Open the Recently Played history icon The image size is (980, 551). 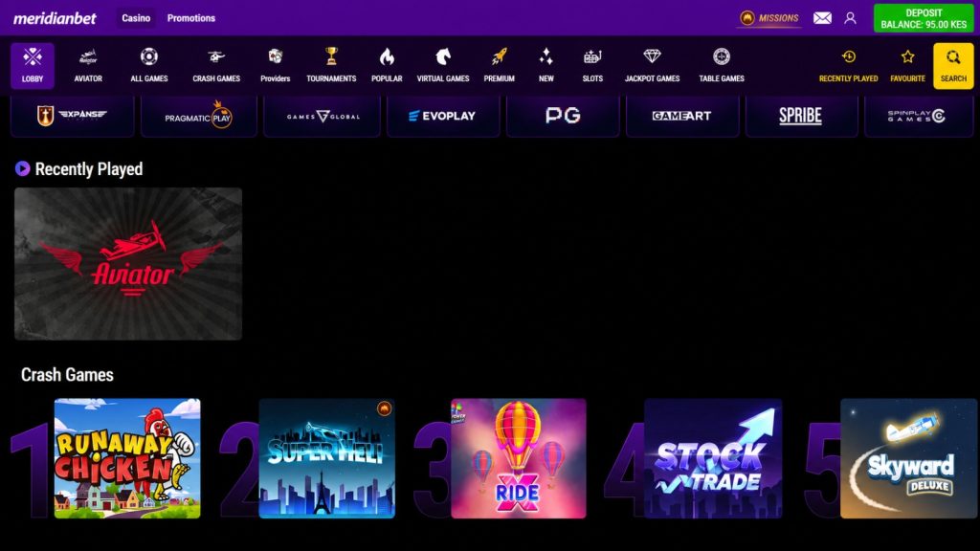[x=849, y=56]
